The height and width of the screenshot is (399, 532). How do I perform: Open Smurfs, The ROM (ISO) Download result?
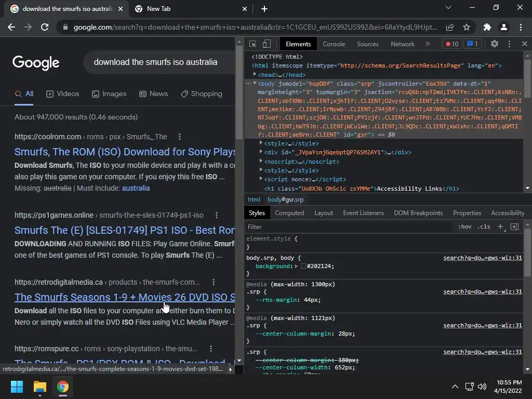point(125,152)
